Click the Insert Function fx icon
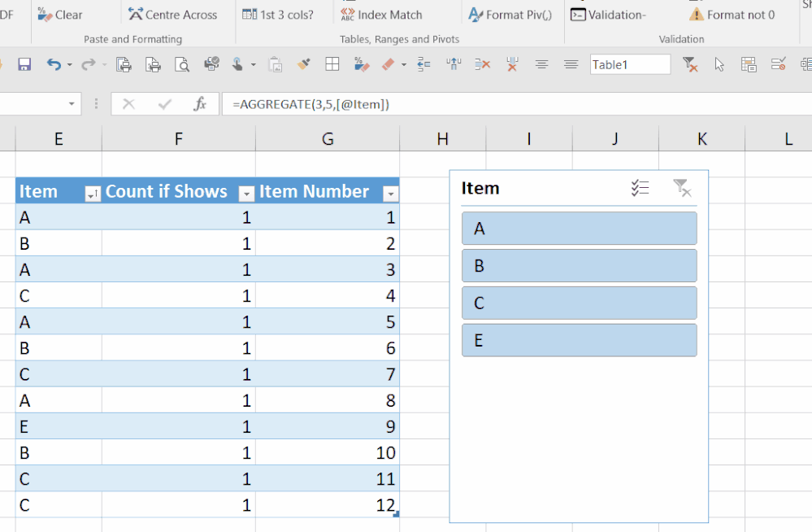 [x=200, y=104]
